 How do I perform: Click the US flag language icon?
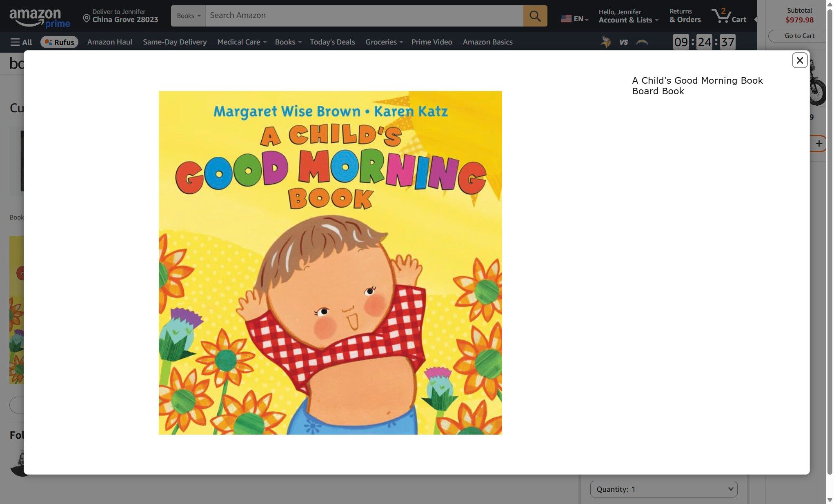click(x=566, y=19)
